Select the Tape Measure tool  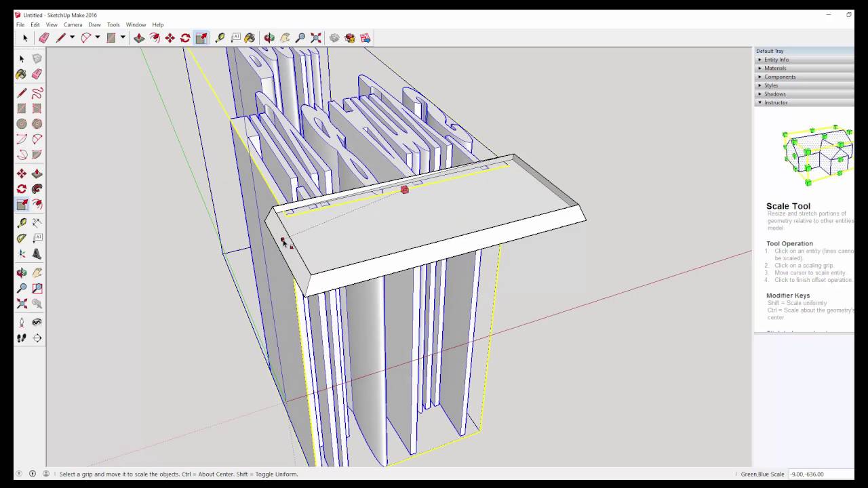220,38
